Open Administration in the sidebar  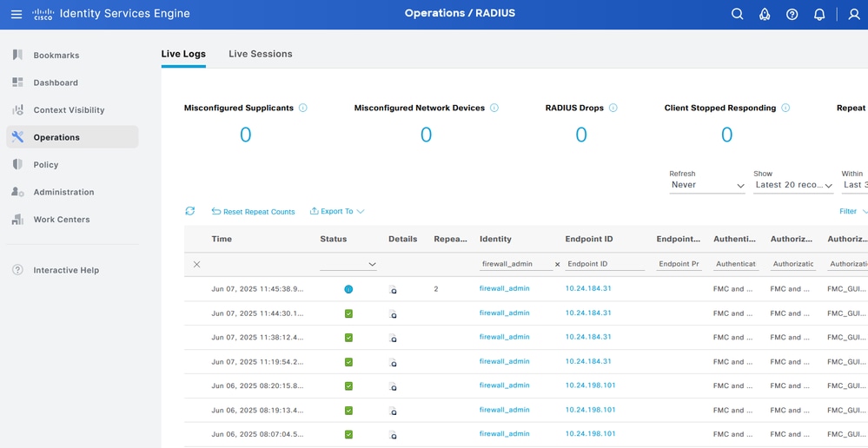[63, 192]
